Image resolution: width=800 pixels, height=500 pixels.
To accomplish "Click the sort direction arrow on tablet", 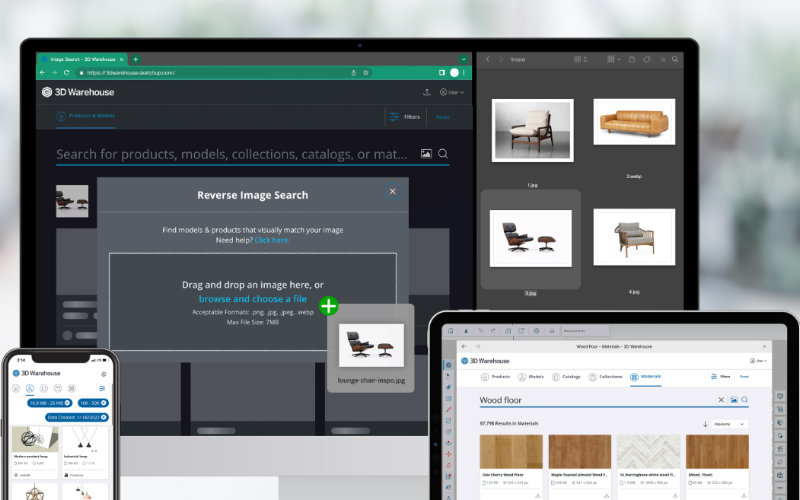I will pyautogui.click(x=705, y=424).
